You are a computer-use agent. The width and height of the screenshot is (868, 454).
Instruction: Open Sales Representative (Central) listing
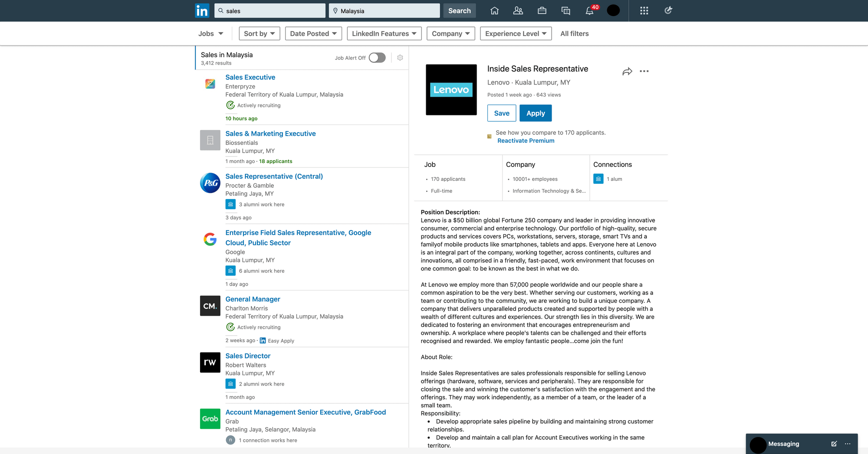274,176
